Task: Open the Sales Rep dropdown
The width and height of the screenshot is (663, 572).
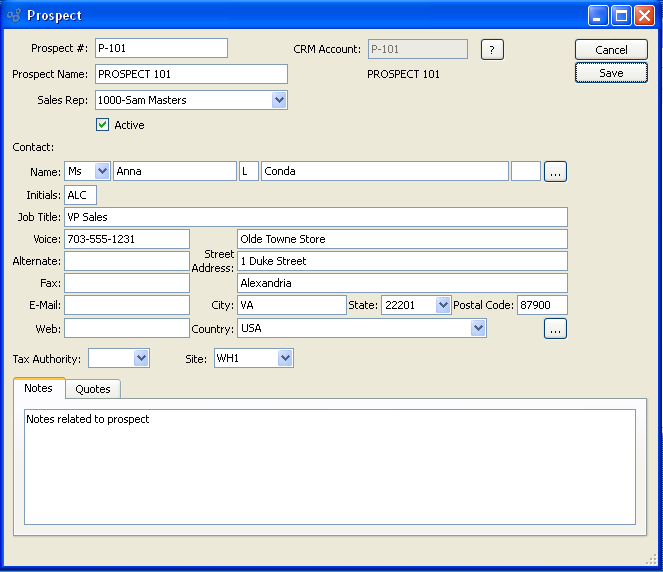Action: pyautogui.click(x=279, y=100)
